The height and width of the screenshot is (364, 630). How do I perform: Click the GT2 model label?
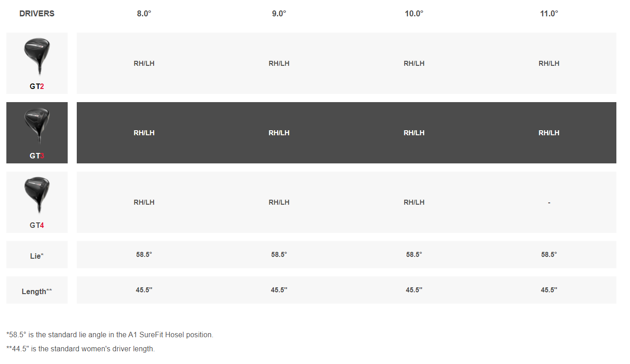point(37,86)
